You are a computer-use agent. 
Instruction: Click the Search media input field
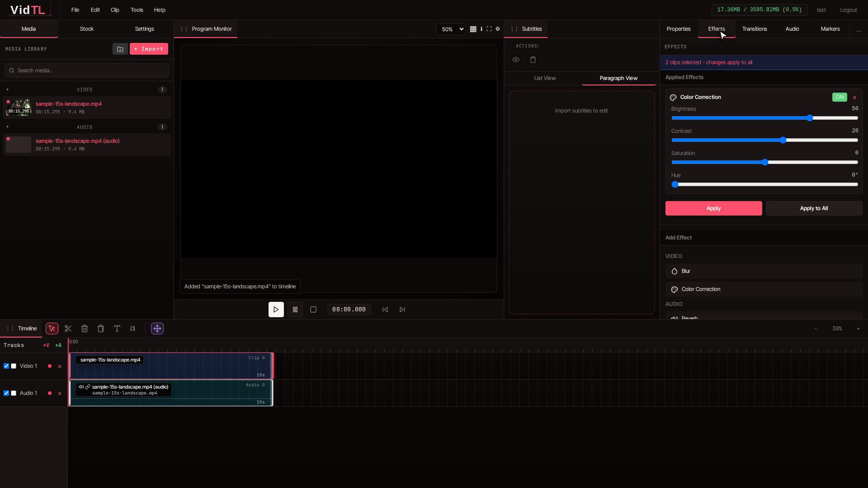(87, 70)
